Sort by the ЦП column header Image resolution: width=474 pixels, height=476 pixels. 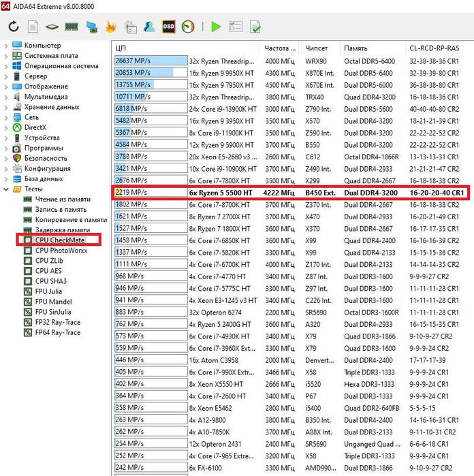186,48
